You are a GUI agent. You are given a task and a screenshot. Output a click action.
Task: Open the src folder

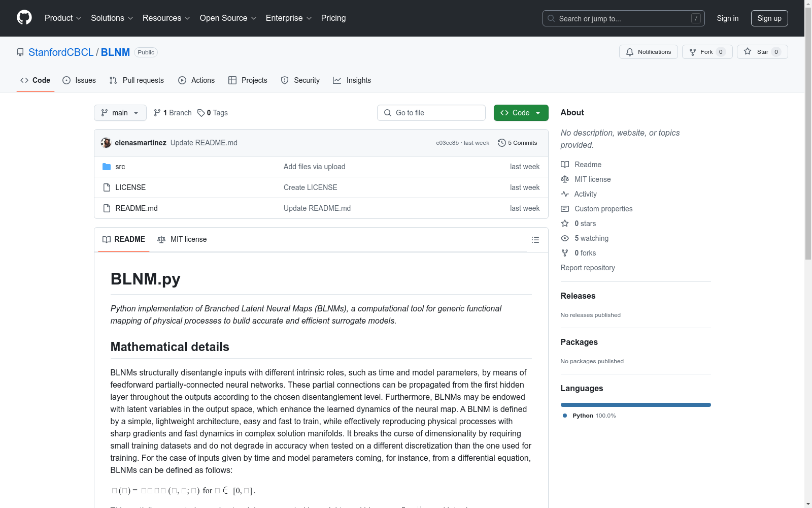120,167
